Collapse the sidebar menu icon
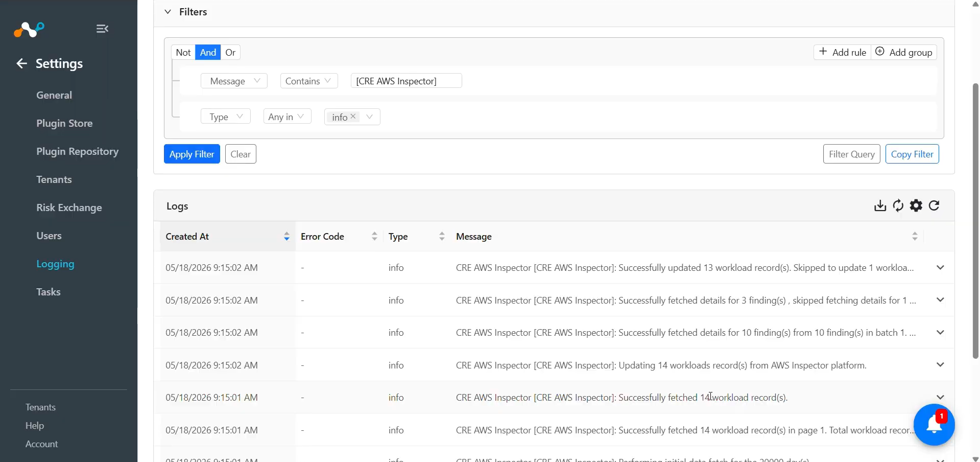 point(102,29)
